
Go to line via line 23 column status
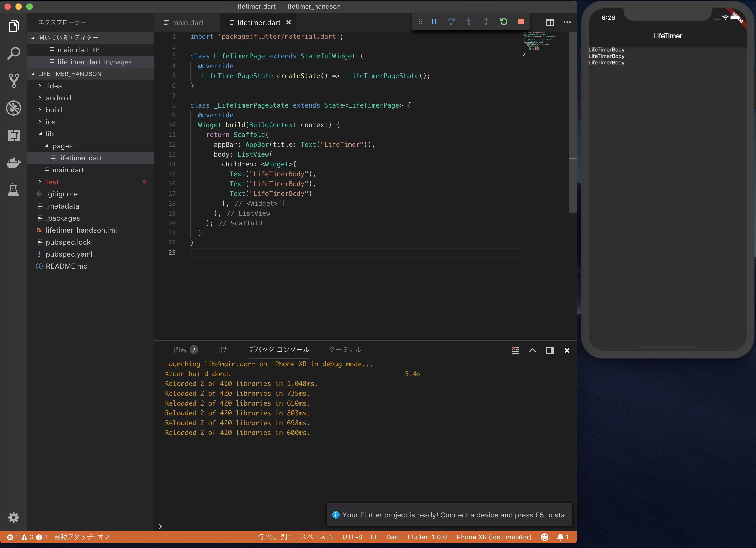(275, 537)
